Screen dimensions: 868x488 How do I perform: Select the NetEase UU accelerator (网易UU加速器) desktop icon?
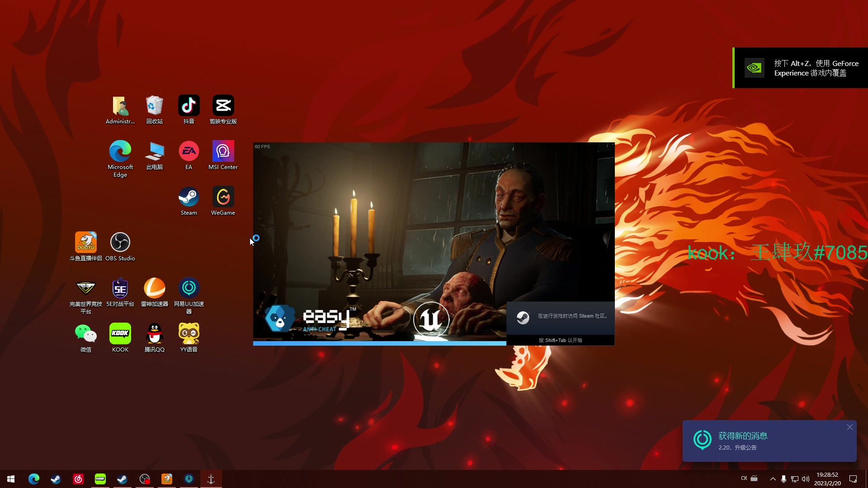[189, 296]
